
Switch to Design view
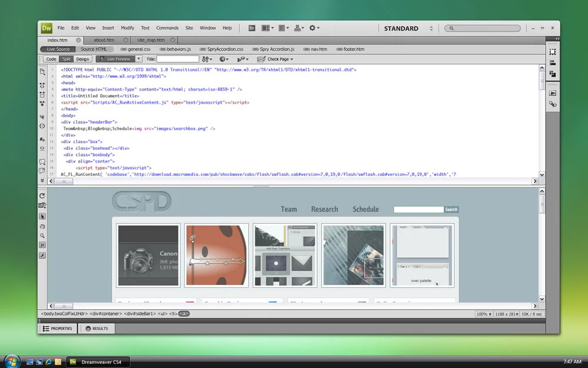coord(82,59)
